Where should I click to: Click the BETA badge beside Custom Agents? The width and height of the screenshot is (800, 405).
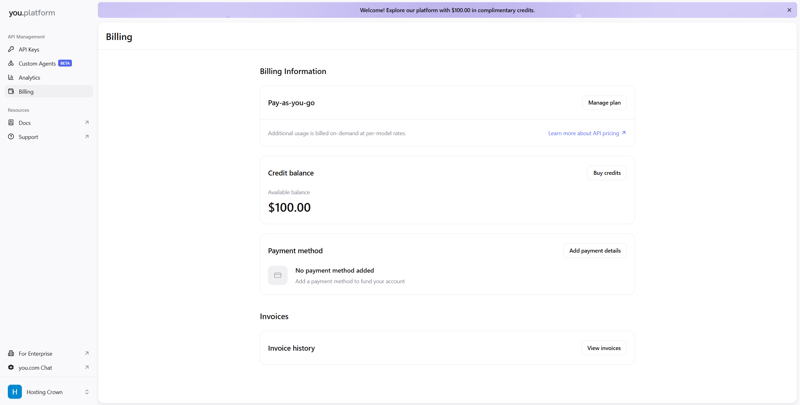pyautogui.click(x=65, y=63)
